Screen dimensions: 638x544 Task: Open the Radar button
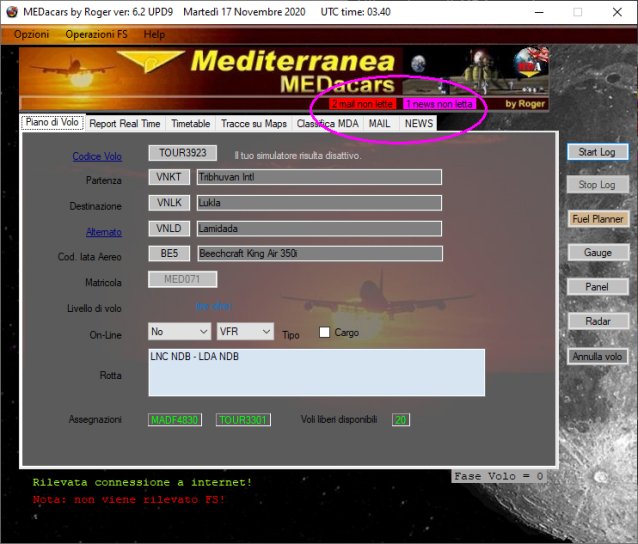(598, 321)
